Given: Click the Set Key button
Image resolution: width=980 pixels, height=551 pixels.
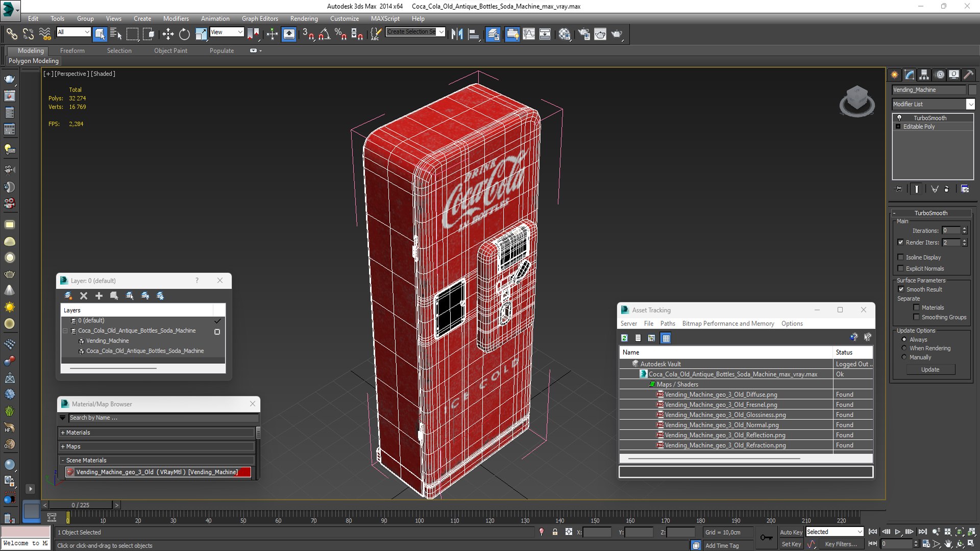Looking at the screenshot, I should point(791,544).
